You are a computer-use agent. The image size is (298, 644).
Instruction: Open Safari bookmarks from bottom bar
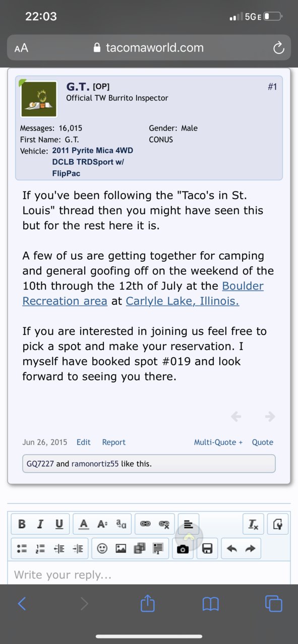point(210,603)
